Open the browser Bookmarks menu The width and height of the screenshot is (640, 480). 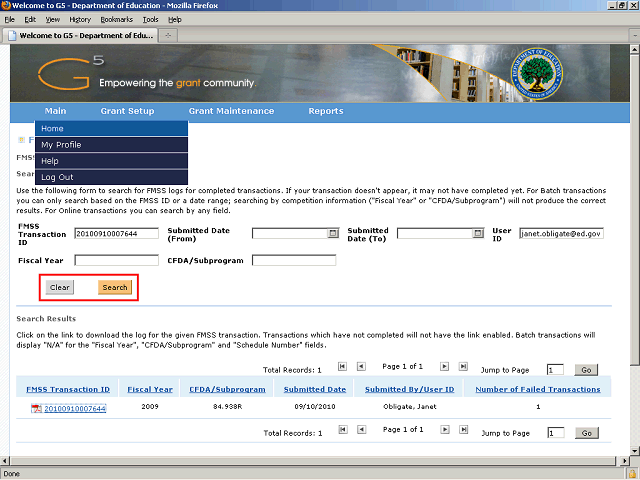(x=117, y=20)
